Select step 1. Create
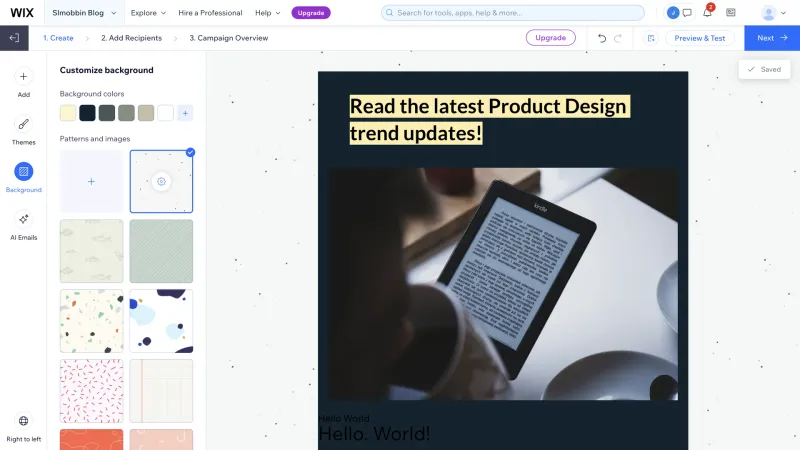This screenshot has height=450, width=800. pyautogui.click(x=58, y=38)
